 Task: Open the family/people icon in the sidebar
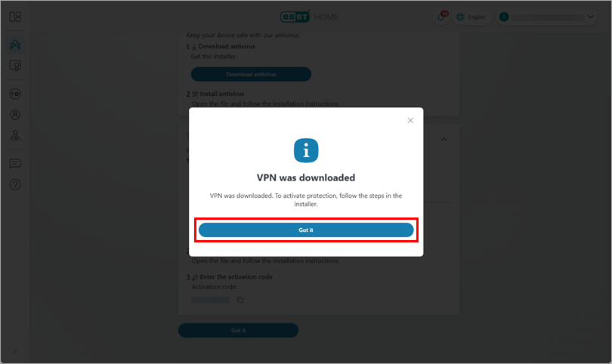pyautogui.click(x=15, y=45)
